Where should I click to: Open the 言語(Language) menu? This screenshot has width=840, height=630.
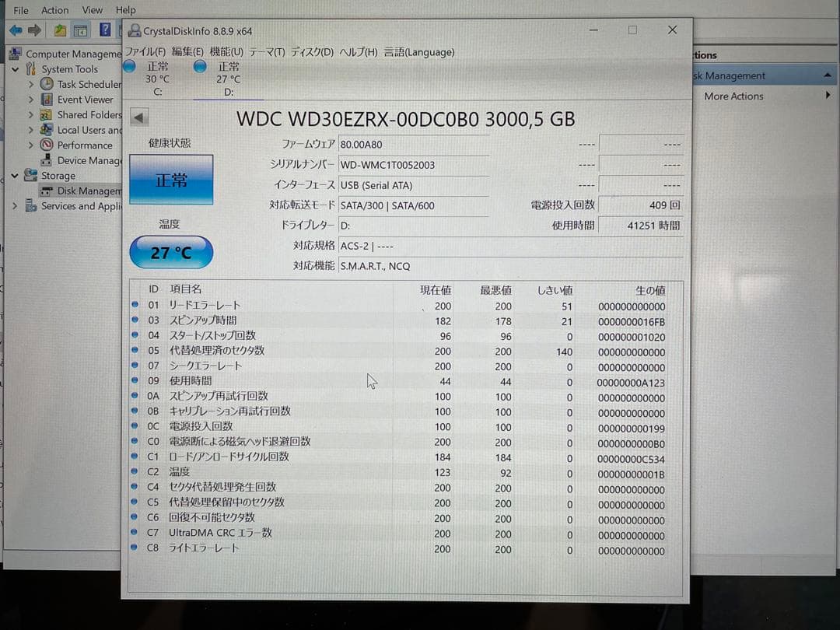click(x=419, y=52)
